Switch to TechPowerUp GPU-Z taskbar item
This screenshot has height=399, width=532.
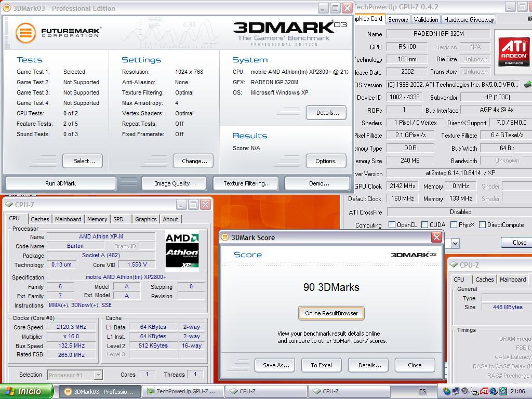[183, 391]
